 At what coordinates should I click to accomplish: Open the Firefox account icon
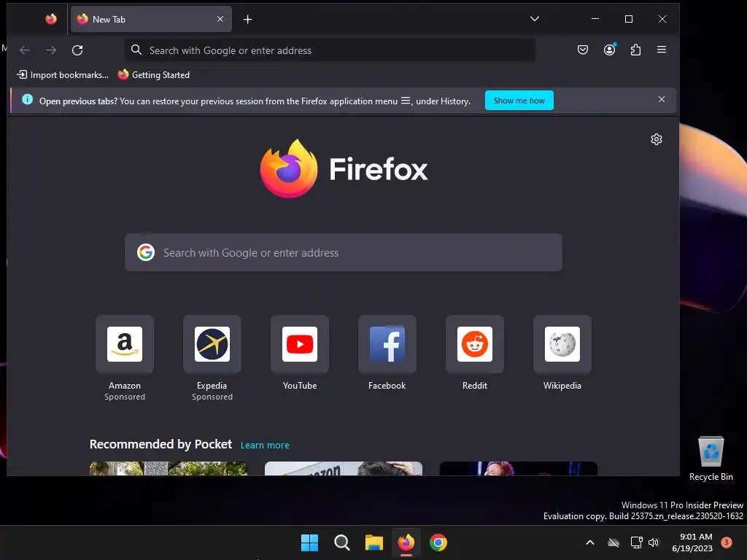coord(609,50)
